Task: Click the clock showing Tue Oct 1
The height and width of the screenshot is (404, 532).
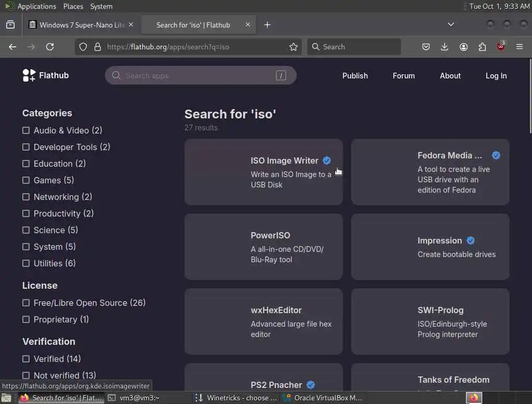Action: 499,6
